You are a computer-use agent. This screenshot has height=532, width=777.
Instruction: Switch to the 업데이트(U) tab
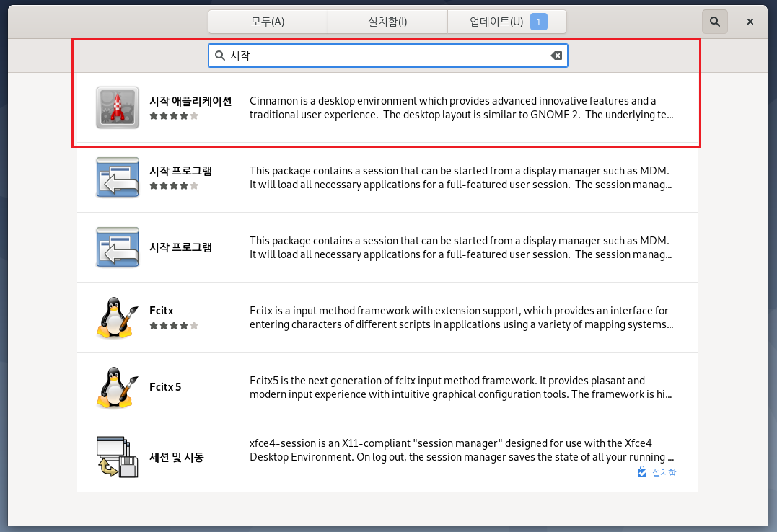click(x=507, y=22)
